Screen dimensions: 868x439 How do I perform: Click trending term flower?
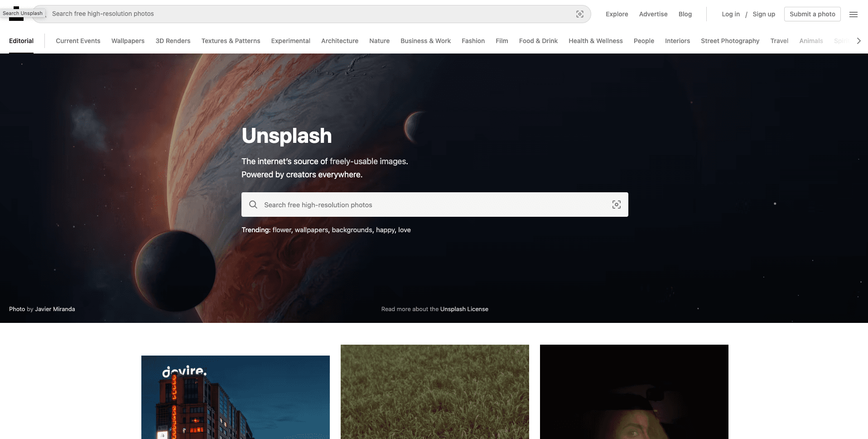[x=282, y=230]
